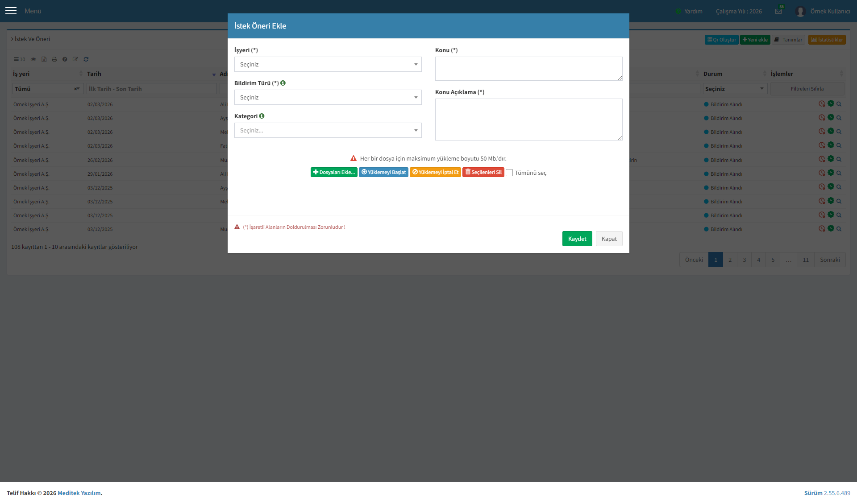
Task: Open the İşyeri dropdown in the dialog
Action: [x=328, y=64]
